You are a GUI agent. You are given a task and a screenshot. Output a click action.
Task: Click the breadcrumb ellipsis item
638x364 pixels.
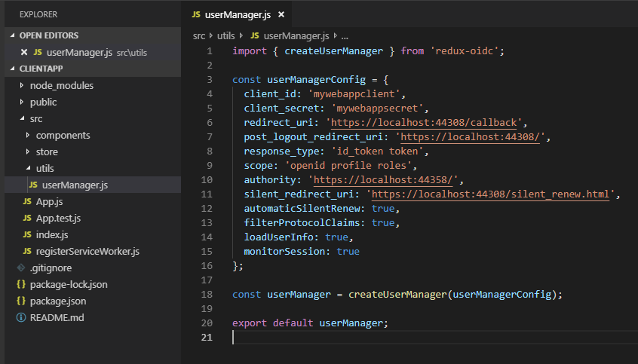pos(345,36)
